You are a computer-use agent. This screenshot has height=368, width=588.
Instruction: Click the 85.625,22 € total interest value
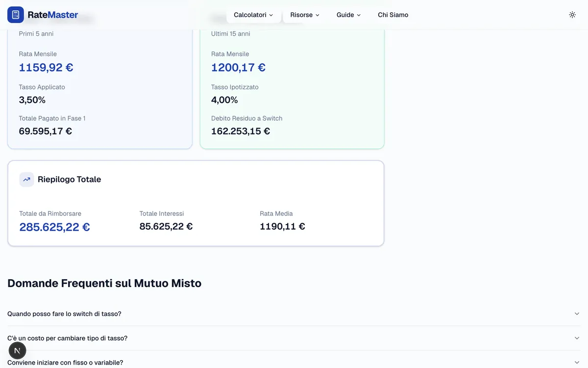point(166,226)
